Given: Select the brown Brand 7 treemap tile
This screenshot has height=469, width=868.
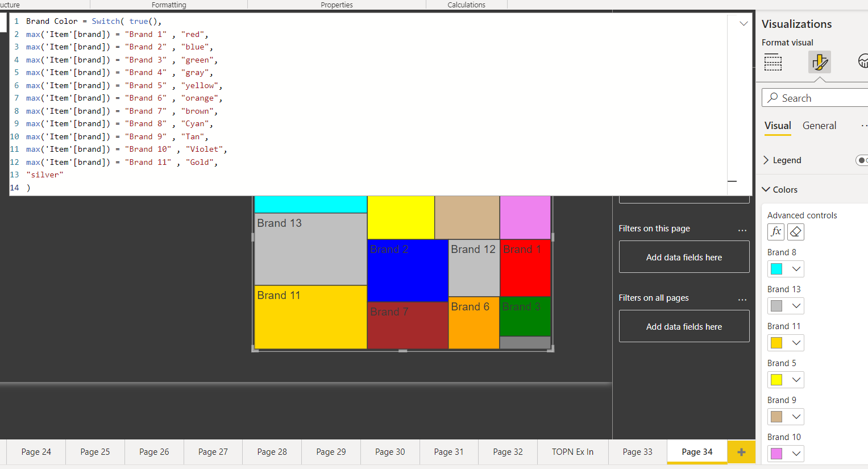Looking at the screenshot, I should tap(408, 325).
